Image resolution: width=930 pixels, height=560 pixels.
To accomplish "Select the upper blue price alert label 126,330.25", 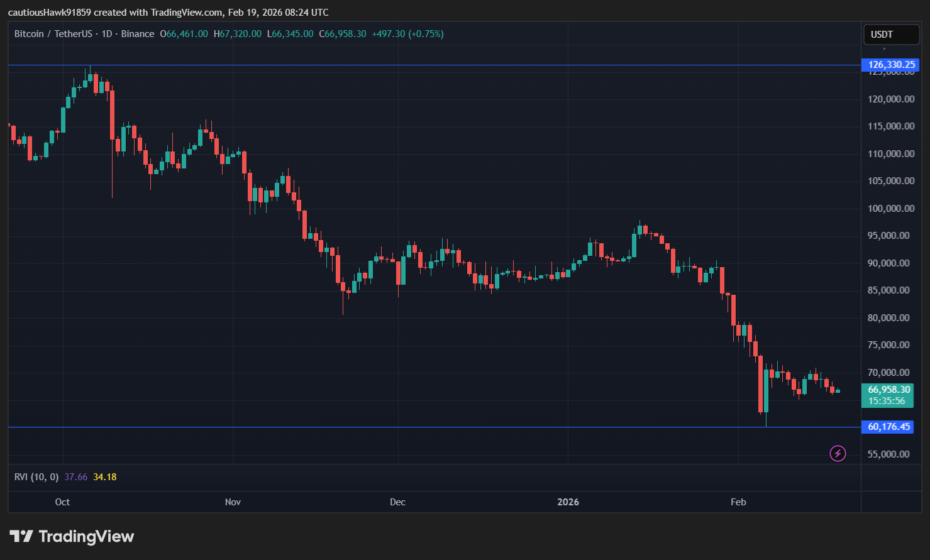I will coord(889,65).
